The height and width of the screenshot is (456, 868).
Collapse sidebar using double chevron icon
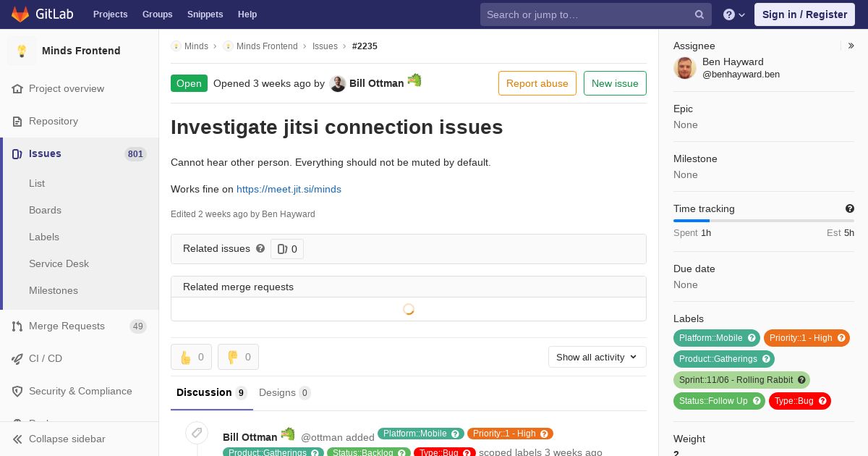(17, 439)
